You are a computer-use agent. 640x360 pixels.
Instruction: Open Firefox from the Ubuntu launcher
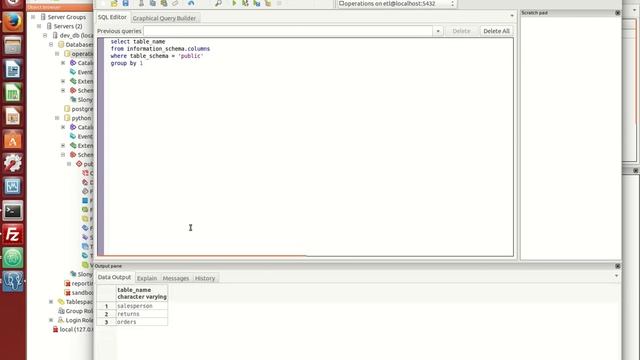coord(13,21)
